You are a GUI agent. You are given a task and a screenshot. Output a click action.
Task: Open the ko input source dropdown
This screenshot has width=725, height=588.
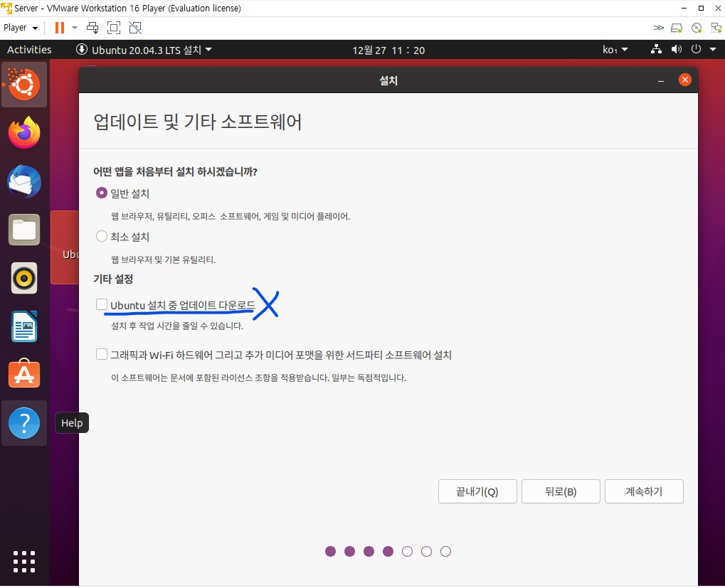615,50
